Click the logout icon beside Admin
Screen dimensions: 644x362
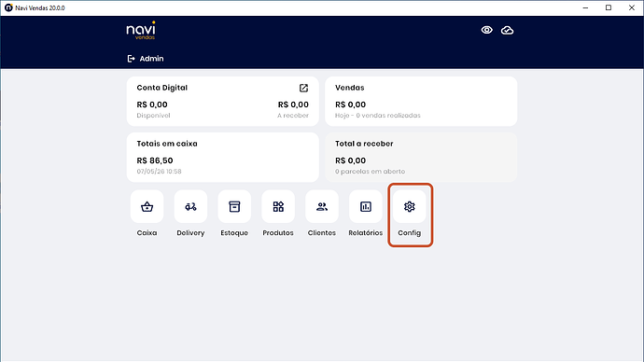(x=131, y=59)
